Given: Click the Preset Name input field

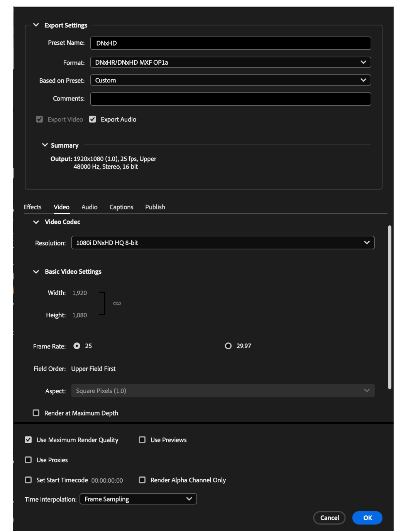Looking at the screenshot, I should [230, 43].
